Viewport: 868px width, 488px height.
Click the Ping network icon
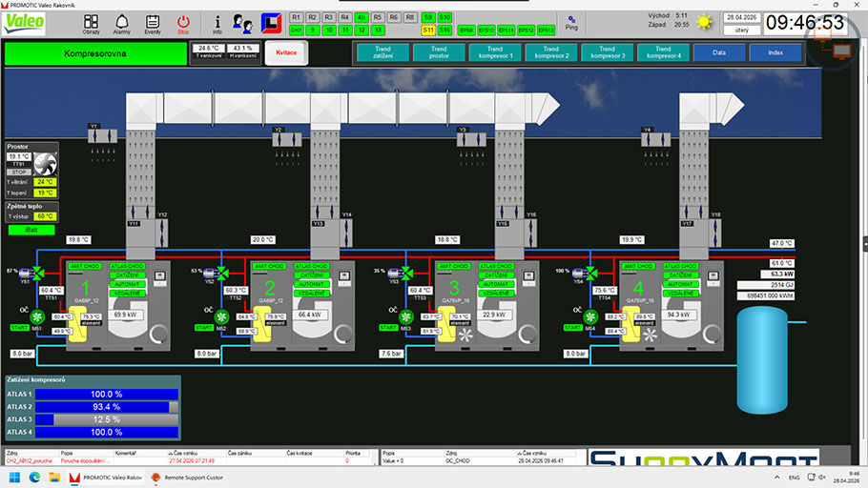[571, 20]
